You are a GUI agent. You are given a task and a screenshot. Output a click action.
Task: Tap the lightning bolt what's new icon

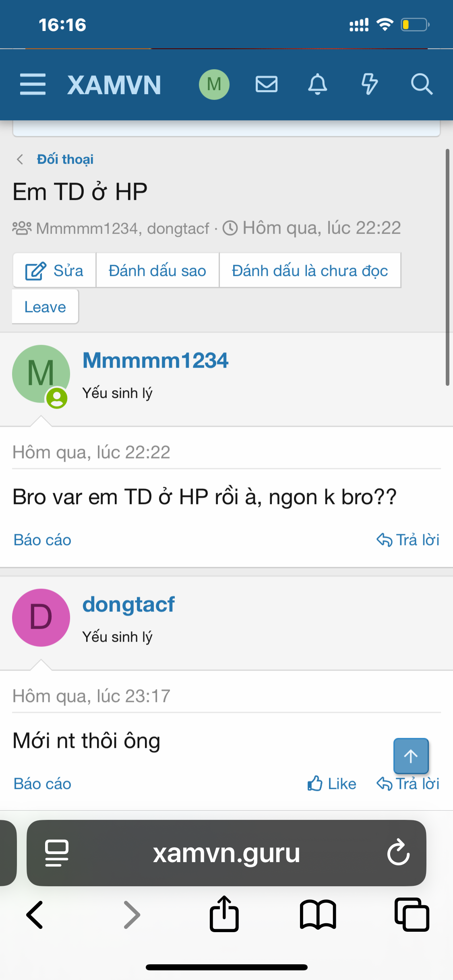(x=369, y=84)
